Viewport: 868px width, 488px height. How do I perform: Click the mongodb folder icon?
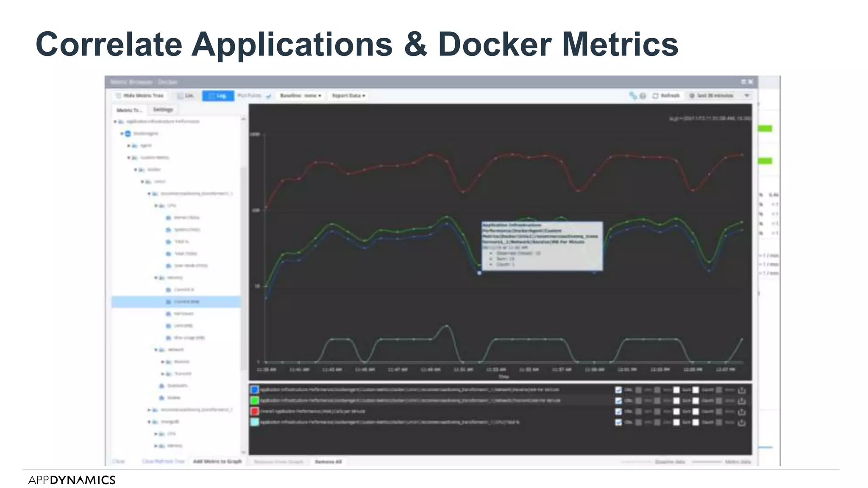click(155, 422)
